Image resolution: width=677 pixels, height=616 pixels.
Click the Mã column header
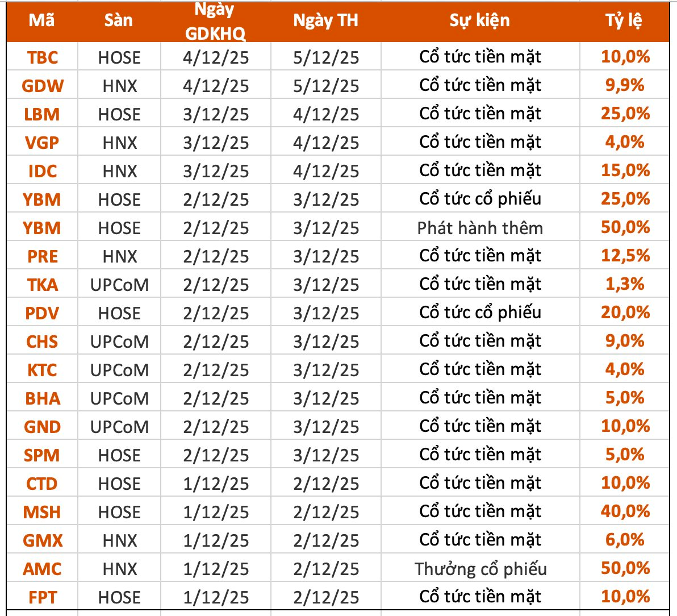[42, 21]
